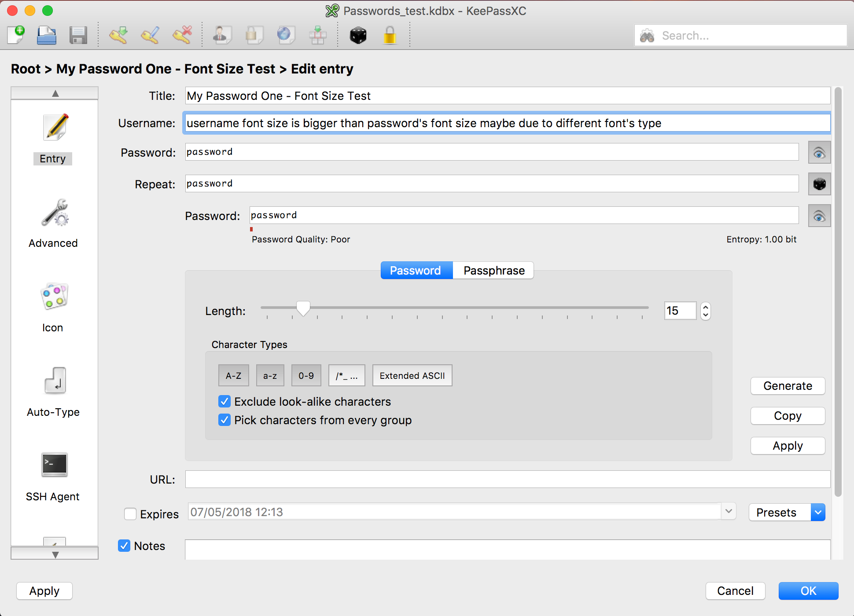This screenshot has width=854, height=616.
Task: Uncheck Exclude look-alike characters
Action: tap(225, 401)
